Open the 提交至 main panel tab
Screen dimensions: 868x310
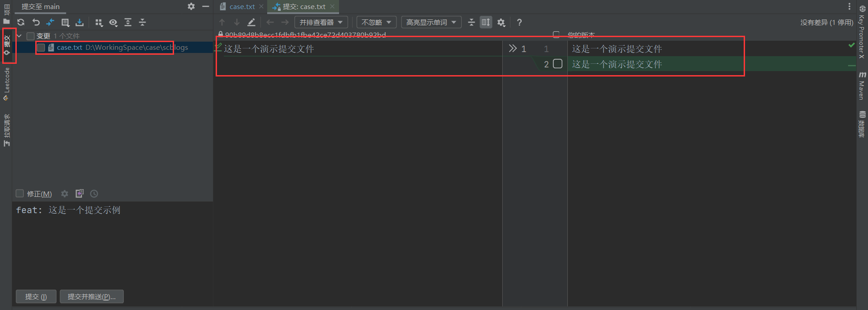tap(40, 7)
